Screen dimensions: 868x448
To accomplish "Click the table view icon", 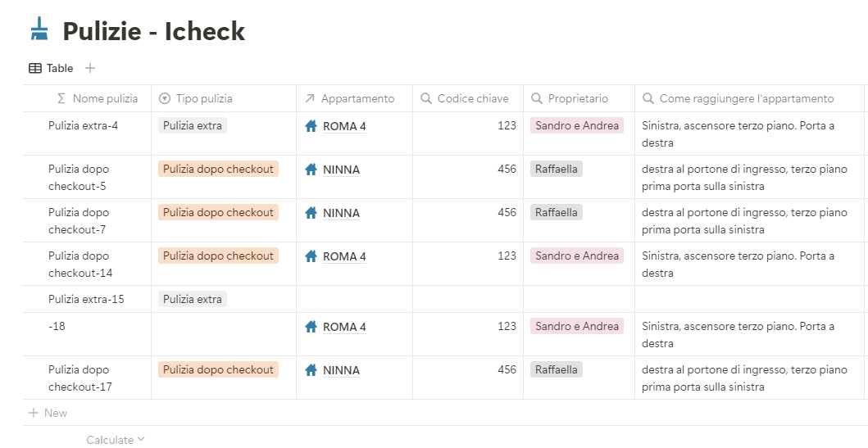I will pyautogui.click(x=35, y=69).
